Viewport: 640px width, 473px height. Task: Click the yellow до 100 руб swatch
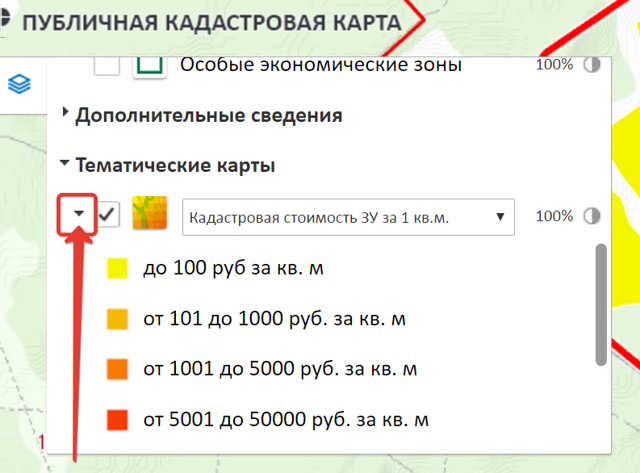tap(118, 268)
